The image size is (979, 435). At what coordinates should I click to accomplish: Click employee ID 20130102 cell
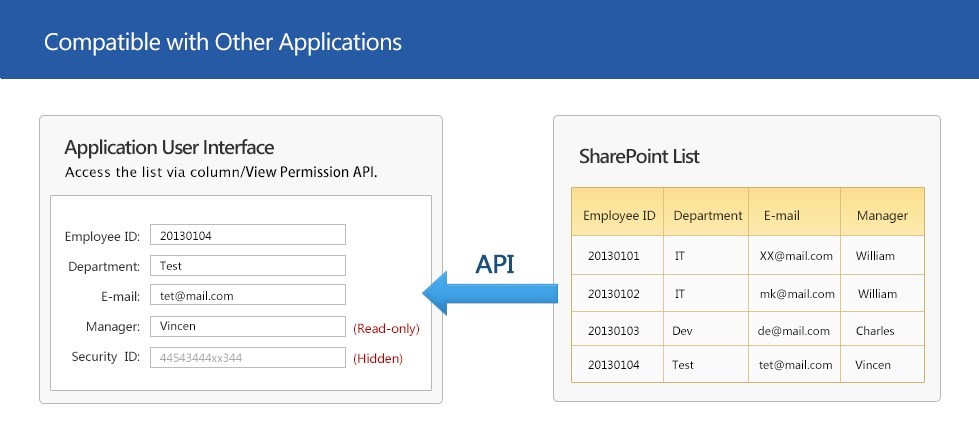(613, 294)
